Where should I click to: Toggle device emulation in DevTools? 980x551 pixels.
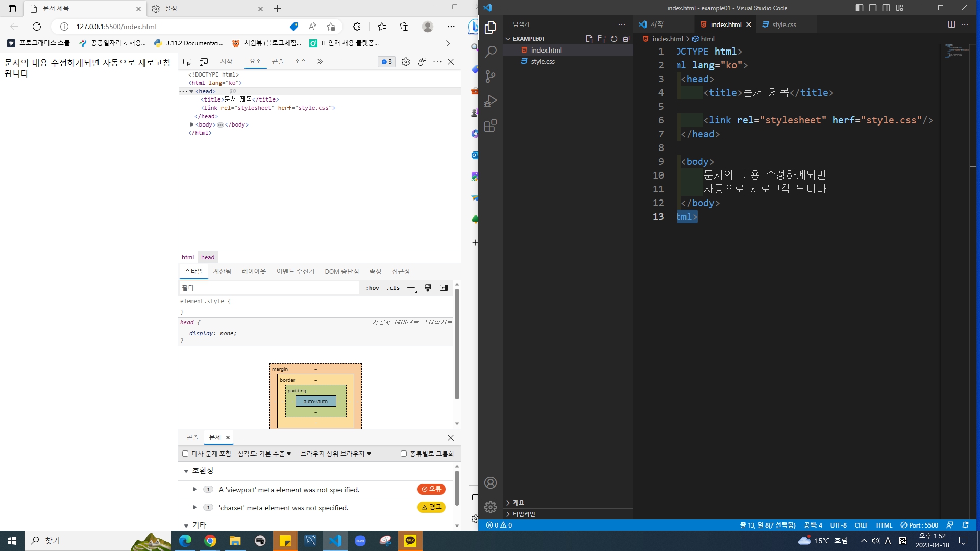[x=204, y=62]
